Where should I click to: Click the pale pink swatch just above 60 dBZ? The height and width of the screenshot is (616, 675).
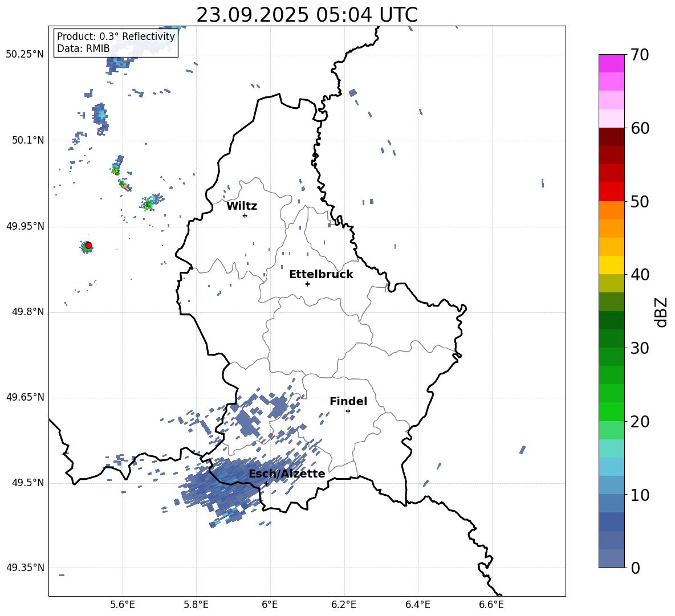tap(612, 119)
